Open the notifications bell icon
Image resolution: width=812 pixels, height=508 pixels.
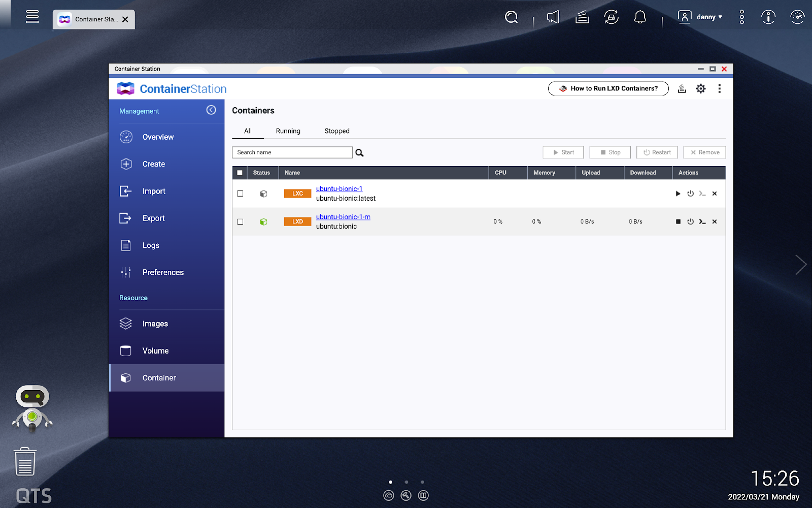pyautogui.click(x=640, y=17)
